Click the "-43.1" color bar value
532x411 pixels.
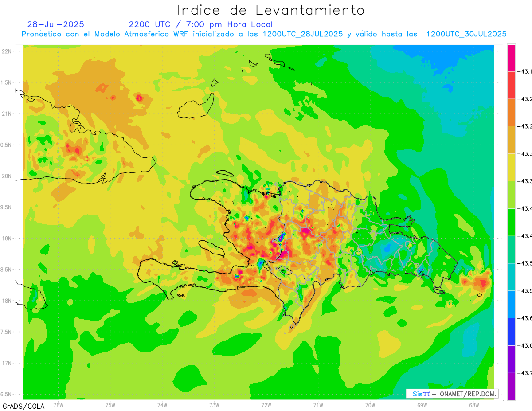click(x=525, y=71)
